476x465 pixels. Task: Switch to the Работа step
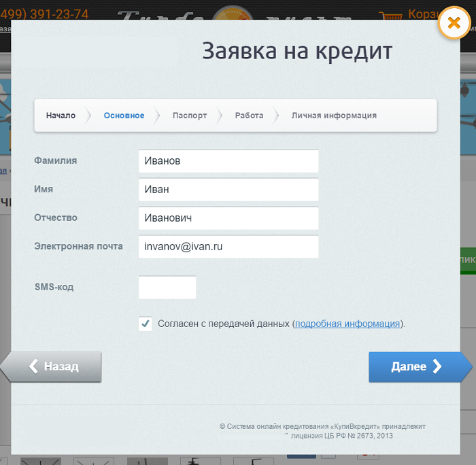249,116
